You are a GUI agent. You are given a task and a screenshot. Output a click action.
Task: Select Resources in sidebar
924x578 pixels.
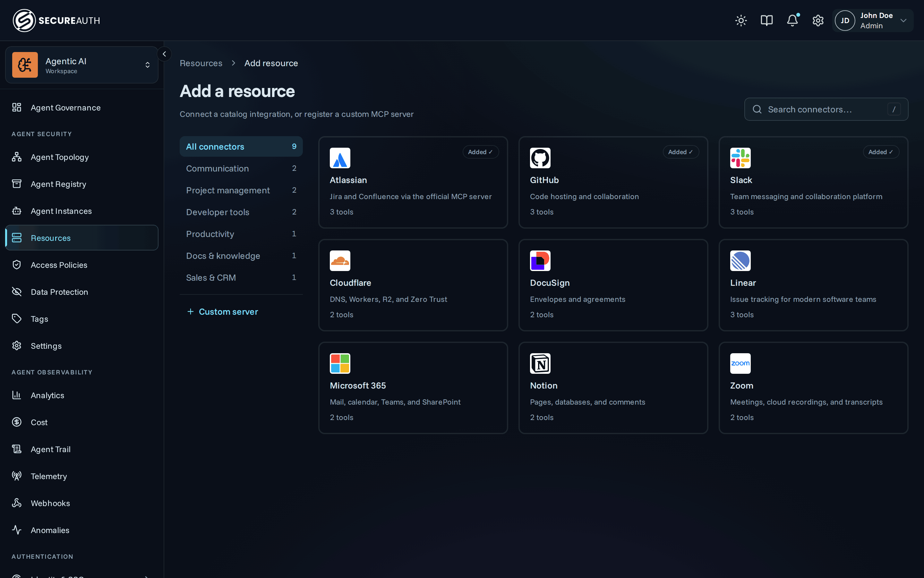82,238
